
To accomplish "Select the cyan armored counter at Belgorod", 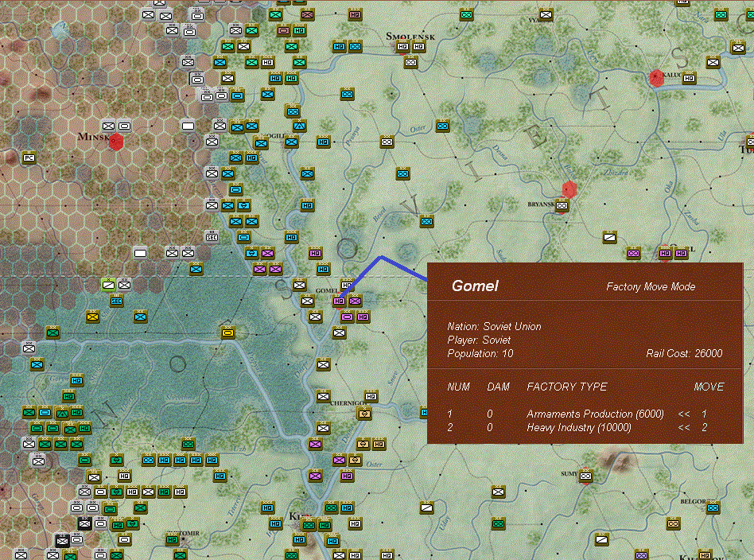I will point(713,508).
